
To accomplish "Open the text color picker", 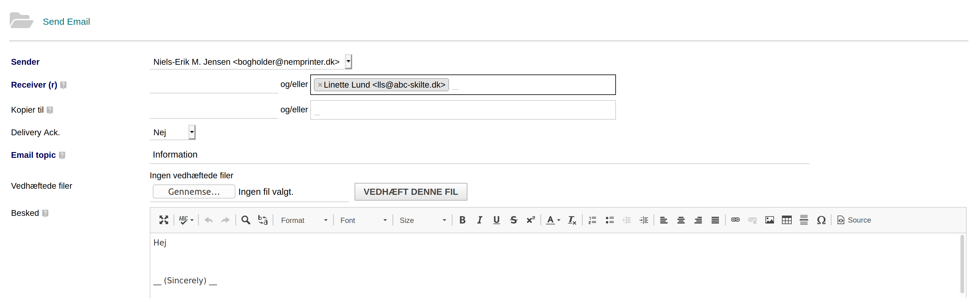I will 553,220.
